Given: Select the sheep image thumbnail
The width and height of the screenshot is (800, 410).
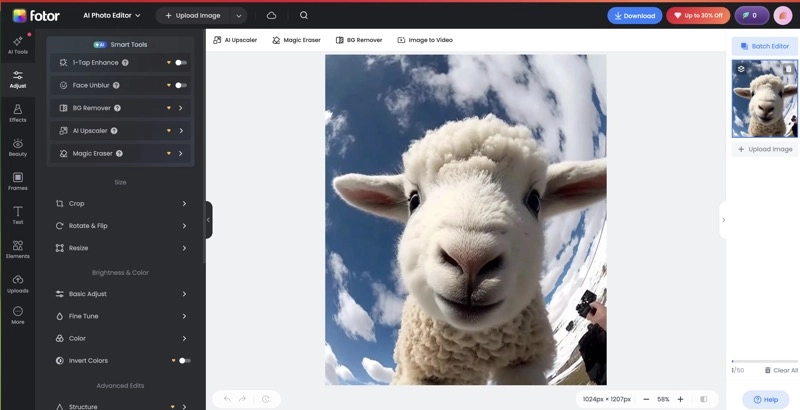Looking at the screenshot, I should coord(764,98).
